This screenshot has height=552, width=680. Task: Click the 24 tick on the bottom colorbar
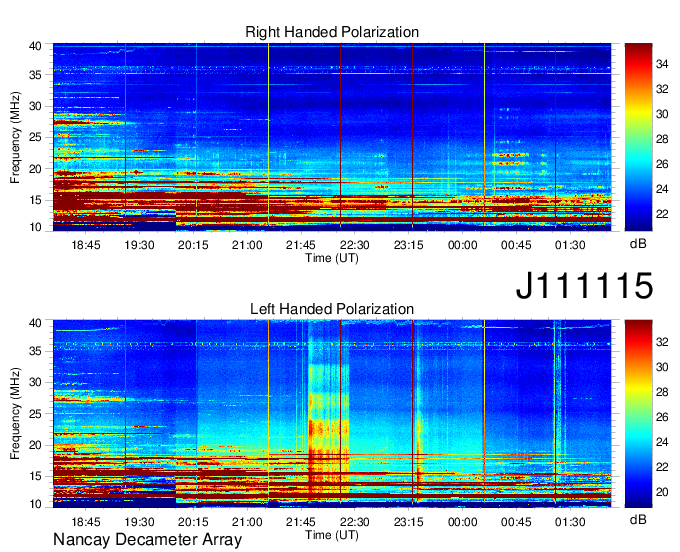click(x=662, y=442)
